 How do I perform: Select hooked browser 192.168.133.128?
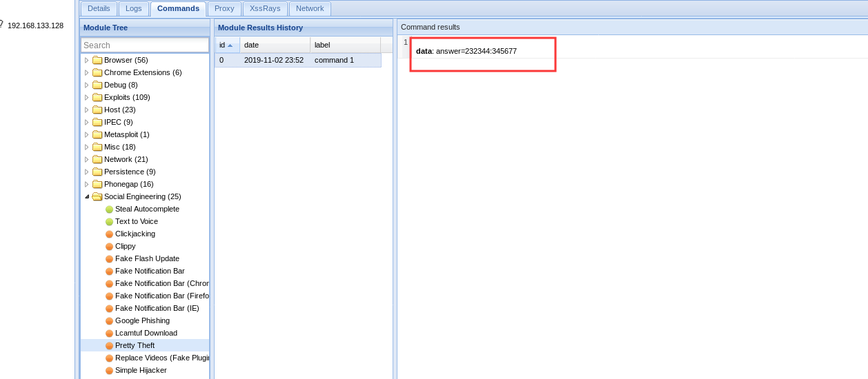[35, 25]
